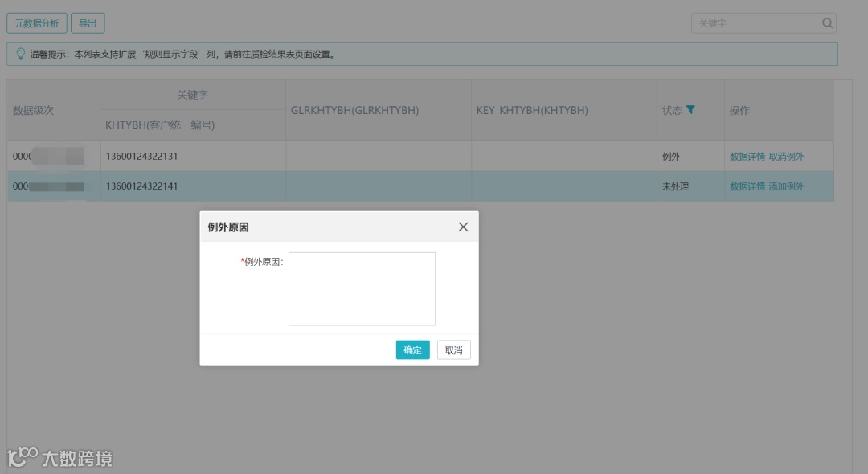Click the 未处理 status cell
The height and width of the screenshot is (474, 868).
(x=690, y=186)
